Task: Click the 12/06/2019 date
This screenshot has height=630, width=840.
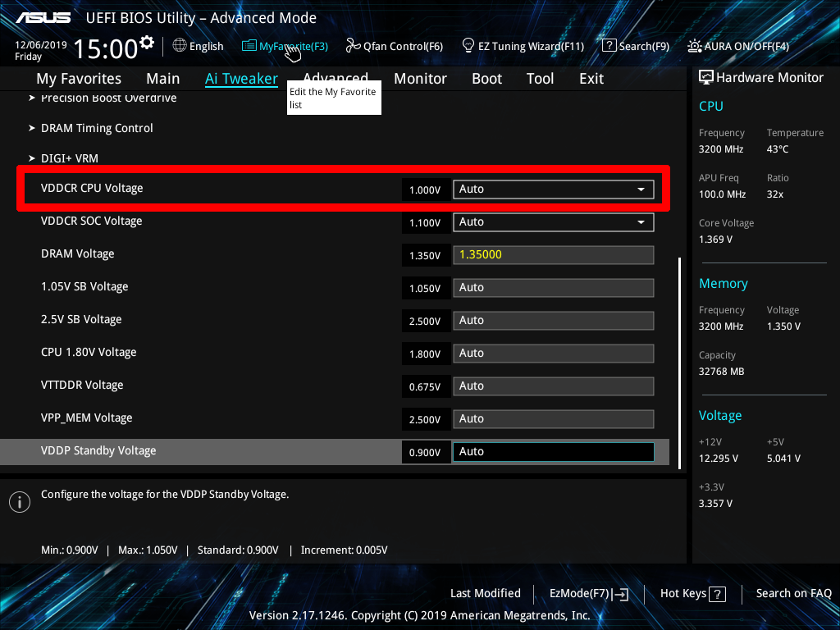Action: [x=41, y=45]
